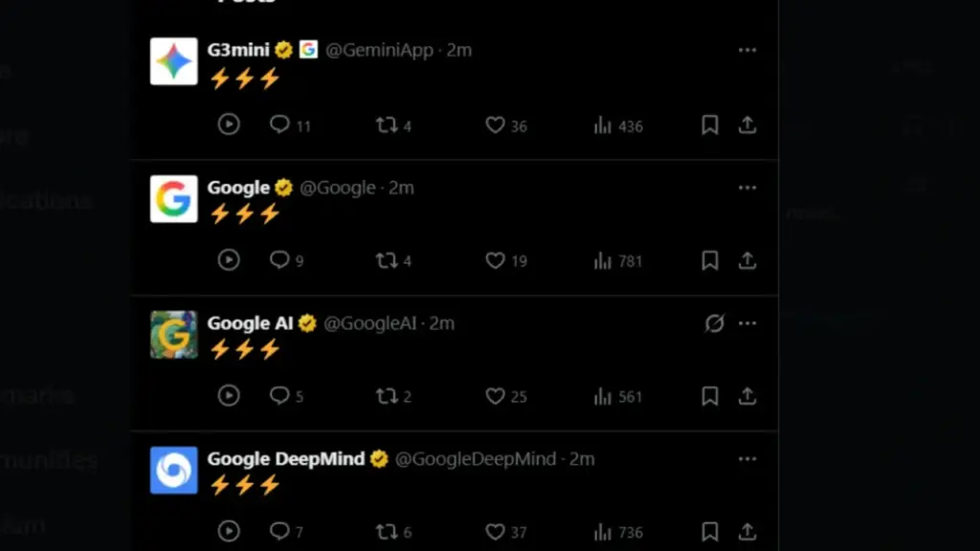Reply to the Google AI post
980x551 pixels.
point(279,396)
